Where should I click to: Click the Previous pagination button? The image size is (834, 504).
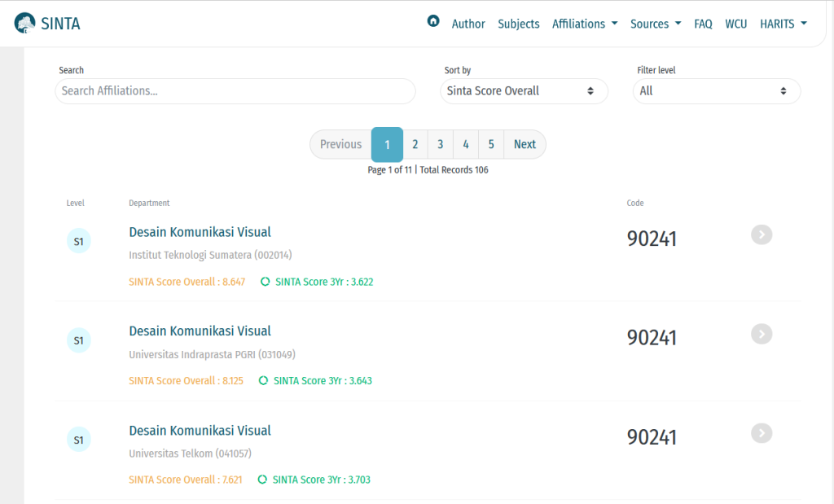(340, 144)
